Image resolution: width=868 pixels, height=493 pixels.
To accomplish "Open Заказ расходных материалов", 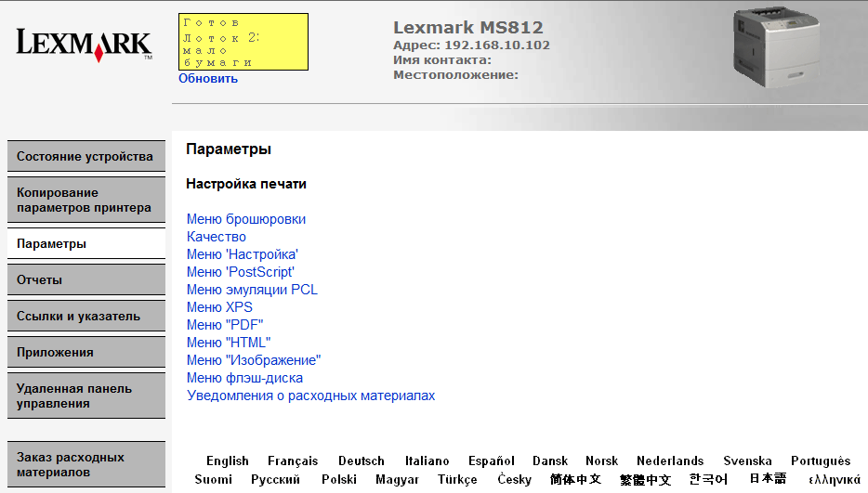I will [86, 465].
